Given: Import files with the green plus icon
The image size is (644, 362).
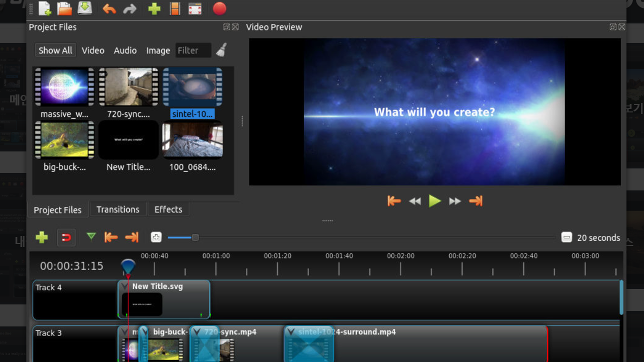Looking at the screenshot, I should (x=154, y=9).
